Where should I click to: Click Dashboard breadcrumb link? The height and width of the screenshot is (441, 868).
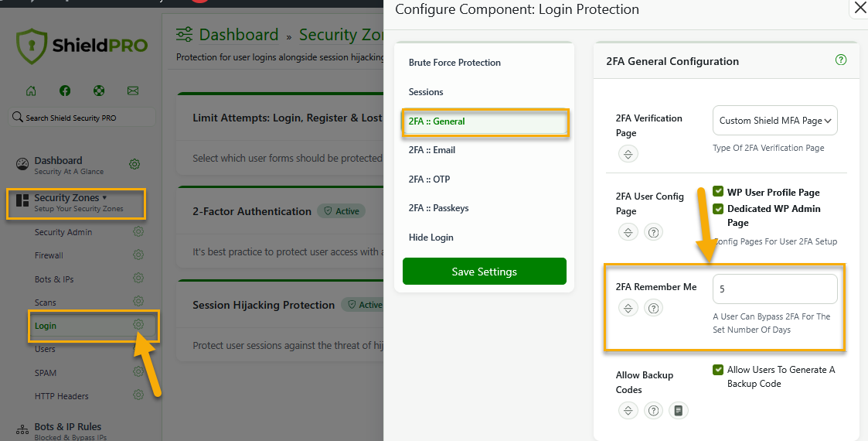(x=239, y=34)
